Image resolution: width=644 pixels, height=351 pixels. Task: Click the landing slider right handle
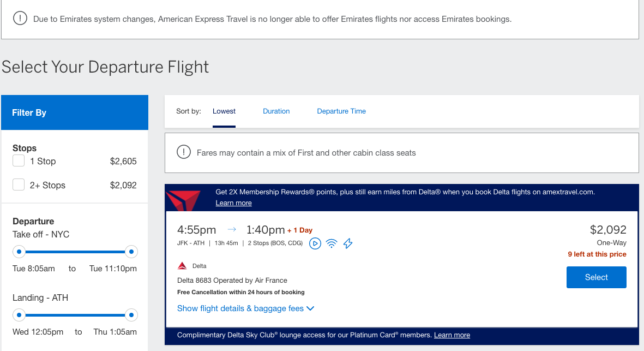[x=131, y=315]
